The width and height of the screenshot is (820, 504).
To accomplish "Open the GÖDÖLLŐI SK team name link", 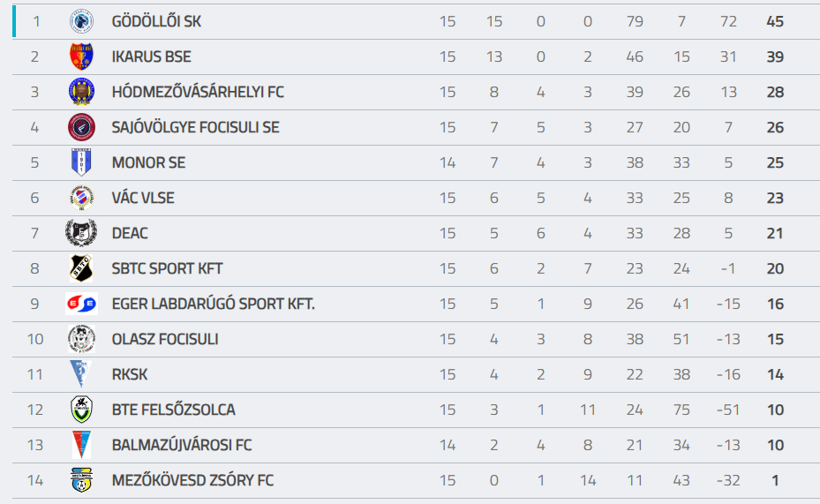I will [156, 21].
